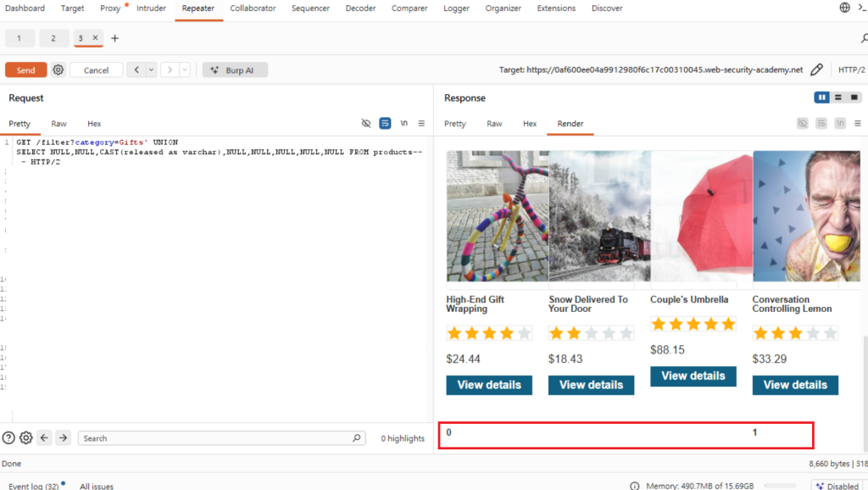868x490 pixels.
Task: Open request panel hamburger menu
Action: coord(421,124)
